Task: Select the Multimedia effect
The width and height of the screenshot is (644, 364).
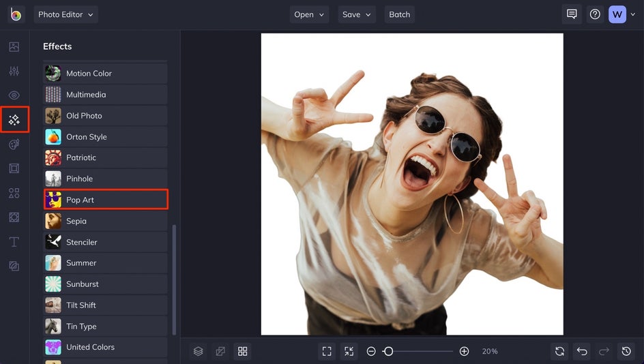Action: click(105, 94)
